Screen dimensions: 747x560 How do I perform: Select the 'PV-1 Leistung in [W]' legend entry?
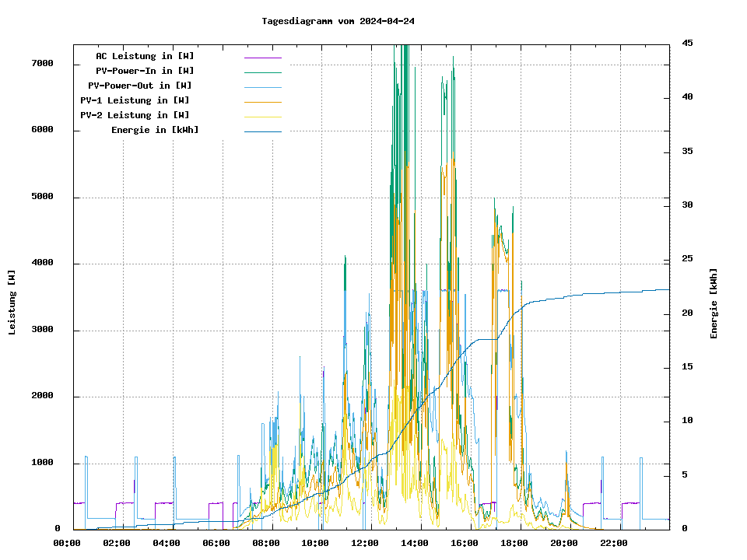coord(135,100)
